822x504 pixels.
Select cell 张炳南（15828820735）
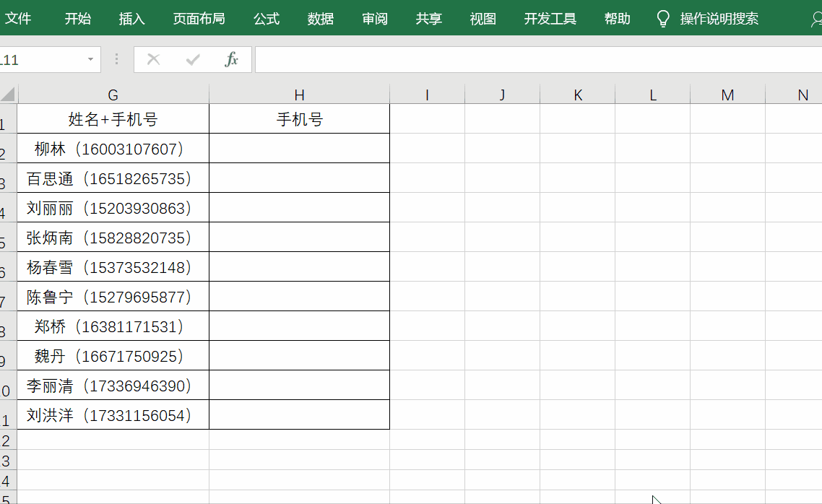pyautogui.click(x=113, y=238)
